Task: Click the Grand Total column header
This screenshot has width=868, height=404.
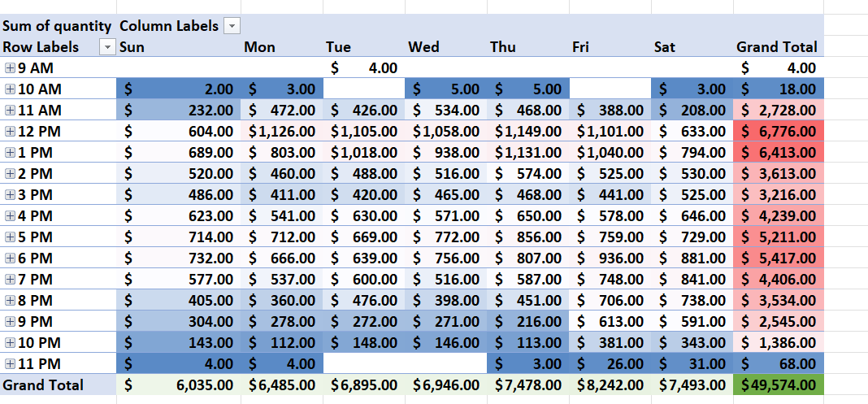Action: pos(776,47)
